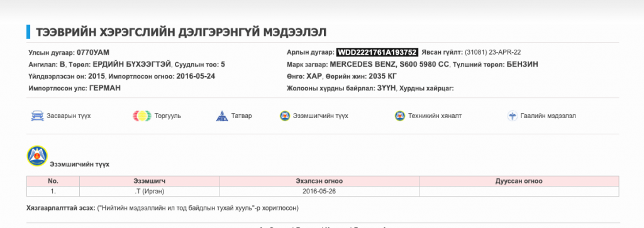
Task: Click the MERCEDES BENZ, S600 5980 CC text
Action: [x=390, y=65]
